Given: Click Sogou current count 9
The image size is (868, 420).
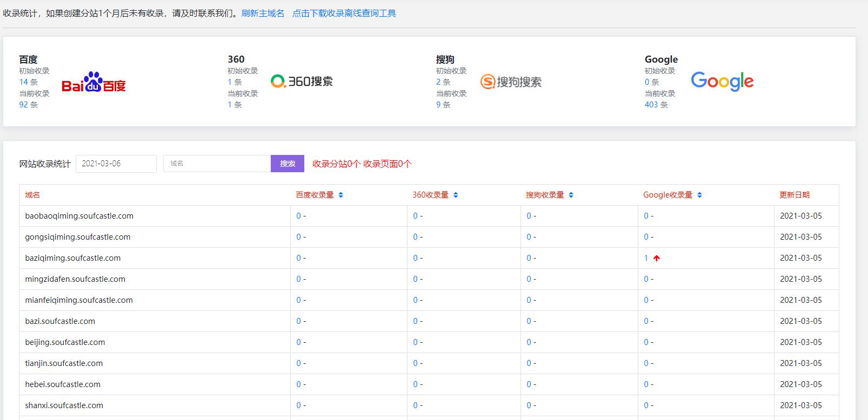Looking at the screenshot, I should click(438, 105).
